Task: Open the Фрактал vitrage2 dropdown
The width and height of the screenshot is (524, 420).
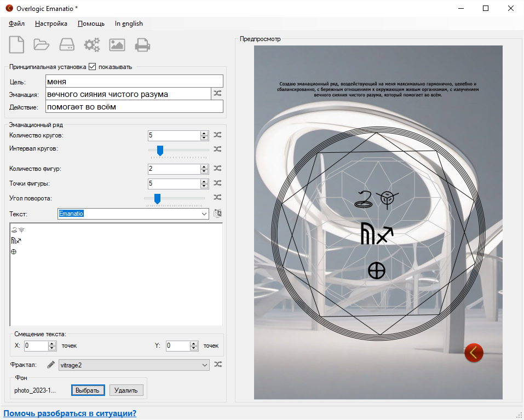Action: 204,365
